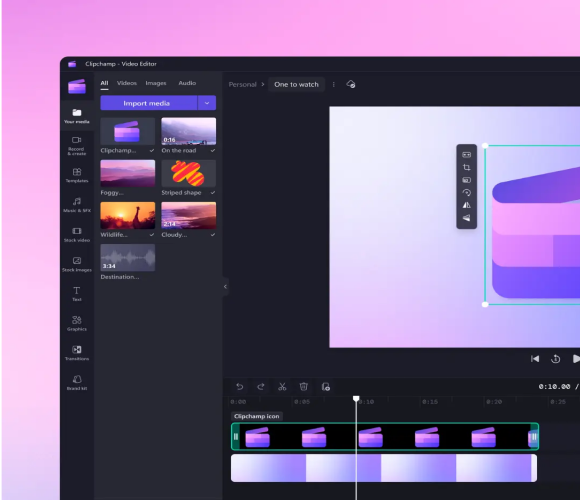Select the Clipchamp icon media thumbnail
Image resolution: width=580 pixels, height=500 pixels.
tap(128, 131)
